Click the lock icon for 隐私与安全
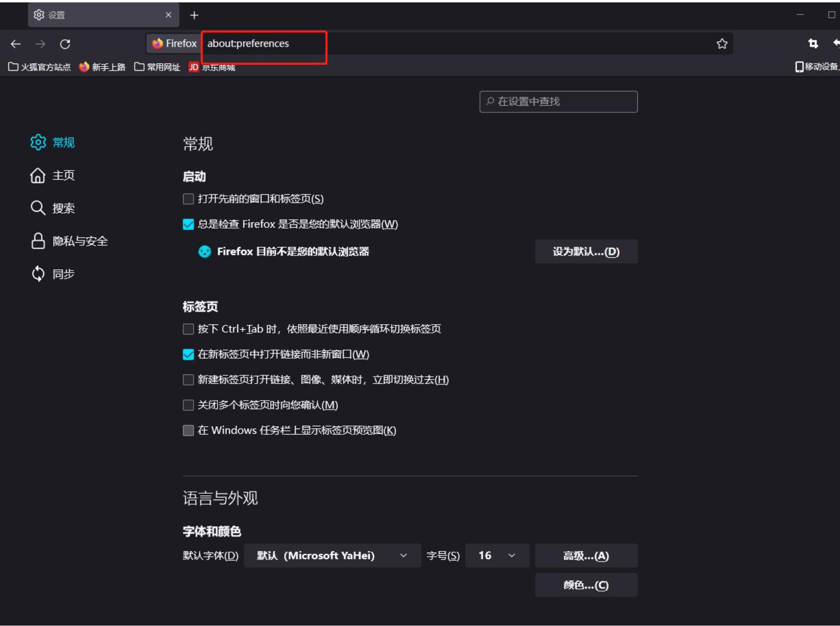 38,241
